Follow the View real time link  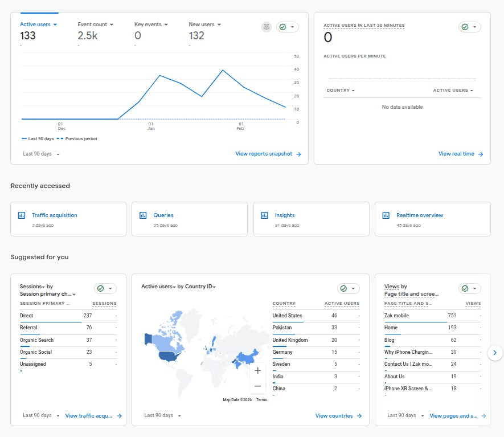460,154
